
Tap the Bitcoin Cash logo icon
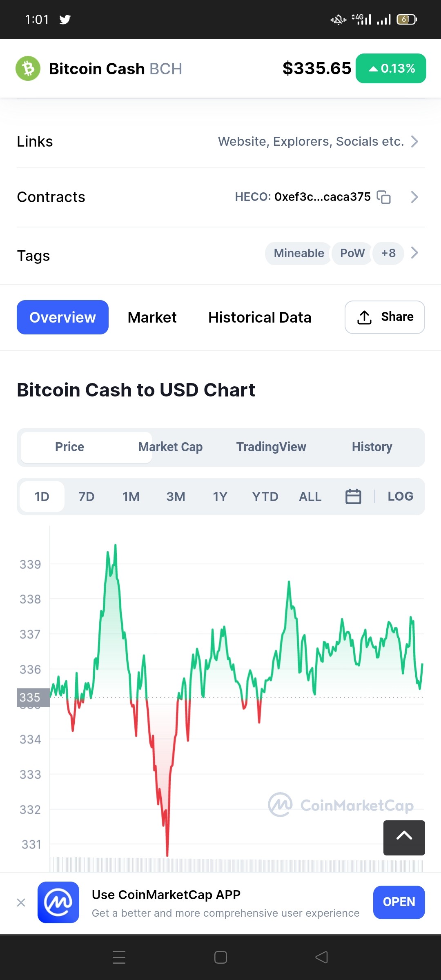click(x=28, y=69)
